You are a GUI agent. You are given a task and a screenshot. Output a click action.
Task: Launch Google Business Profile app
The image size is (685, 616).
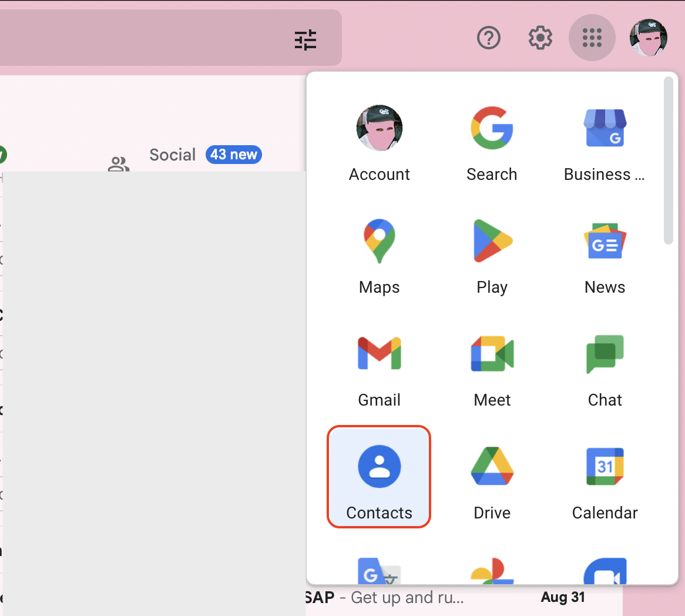click(x=605, y=143)
